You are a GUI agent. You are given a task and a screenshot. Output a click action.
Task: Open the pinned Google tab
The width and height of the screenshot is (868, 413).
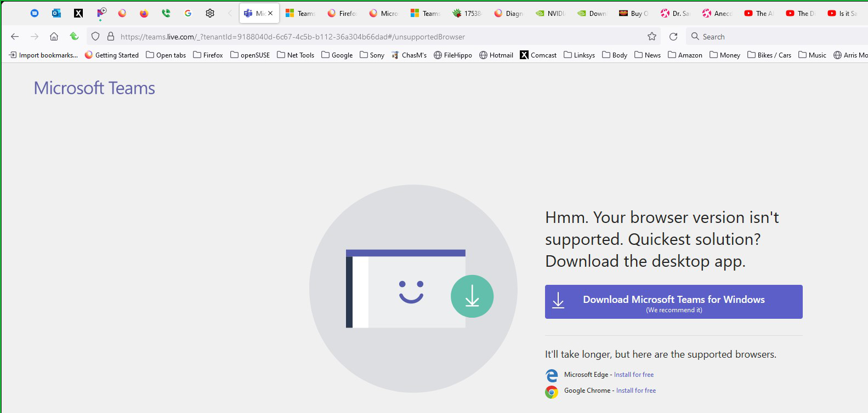tap(188, 13)
